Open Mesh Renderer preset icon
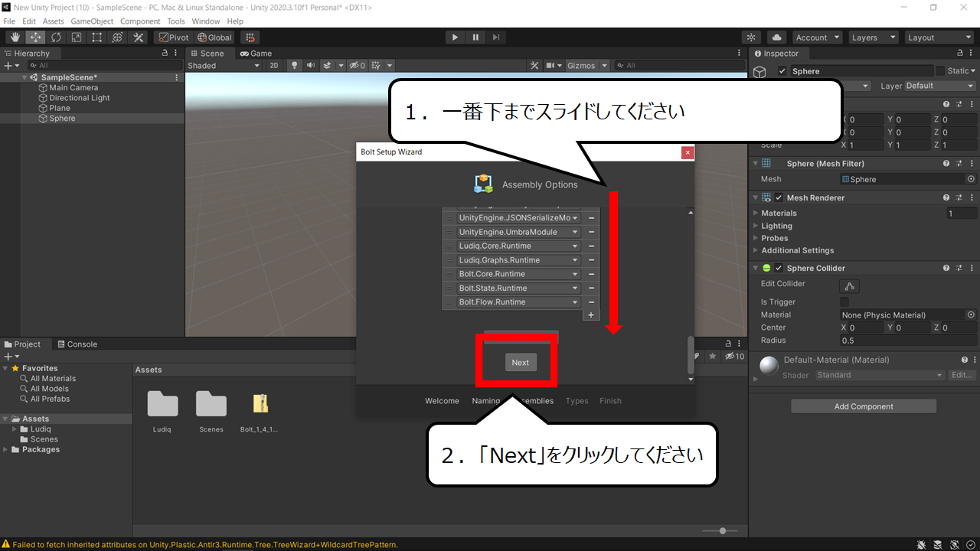Image resolution: width=980 pixels, height=551 pixels. pos(959,197)
